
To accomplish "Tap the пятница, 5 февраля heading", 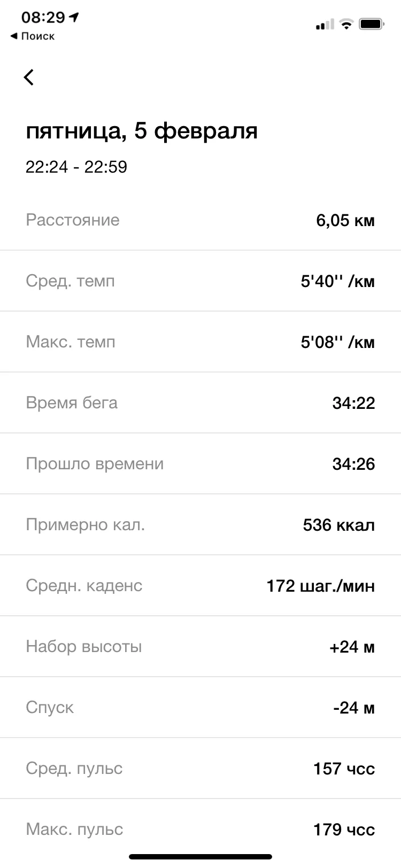I will (142, 131).
